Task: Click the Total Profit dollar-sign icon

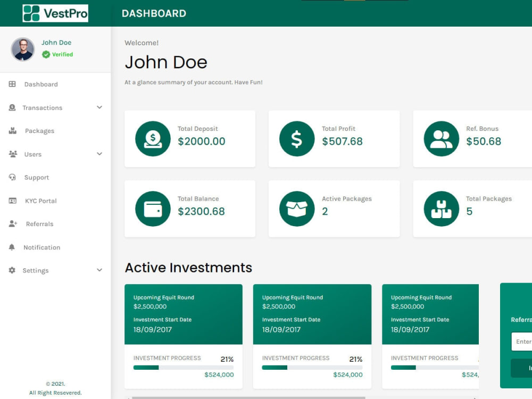Action: [x=297, y=139]
